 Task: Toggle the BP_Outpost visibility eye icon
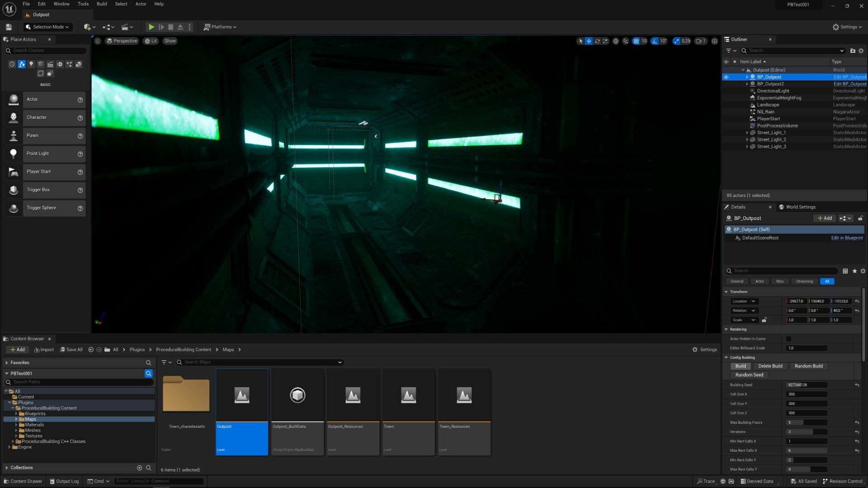click(726, 77)
